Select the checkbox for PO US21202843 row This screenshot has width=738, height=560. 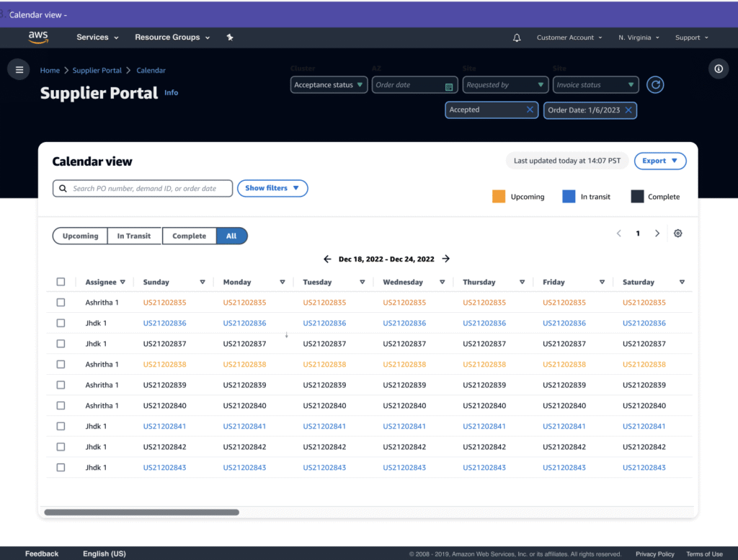coord(61,468)
